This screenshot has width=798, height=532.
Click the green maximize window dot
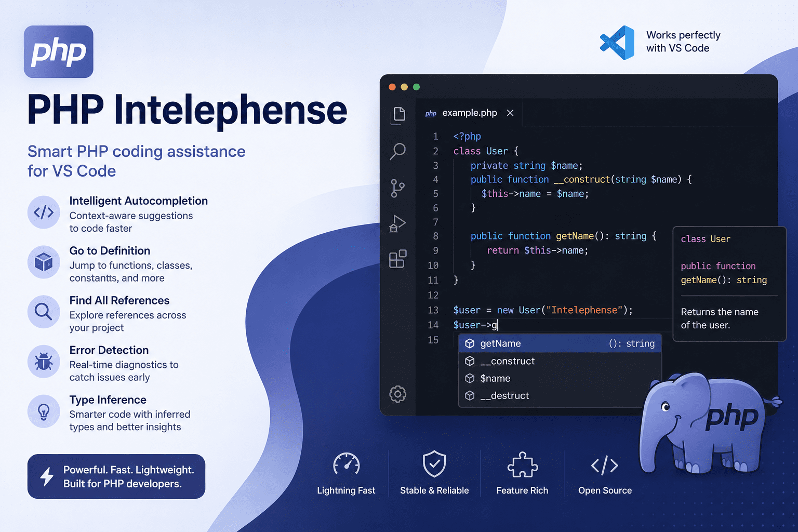(x=416, y=87)
